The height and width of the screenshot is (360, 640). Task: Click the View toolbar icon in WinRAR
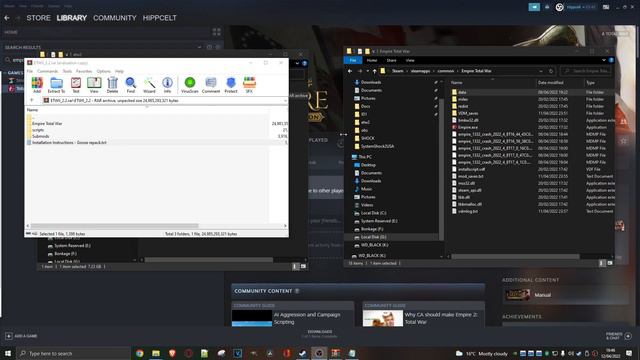(x=94, y=85)
